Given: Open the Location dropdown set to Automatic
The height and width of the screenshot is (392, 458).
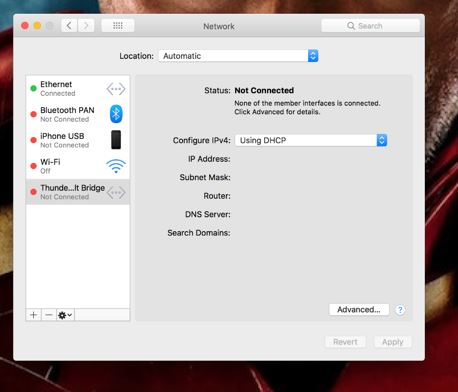Looking at the screenshot, I should 238,56.
